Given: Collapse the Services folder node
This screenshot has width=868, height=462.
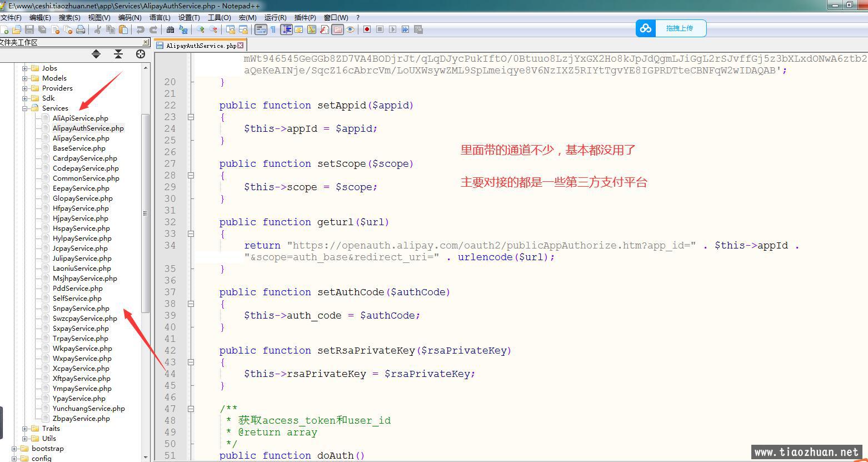Looking at the screenshot, I should (24, 108).
